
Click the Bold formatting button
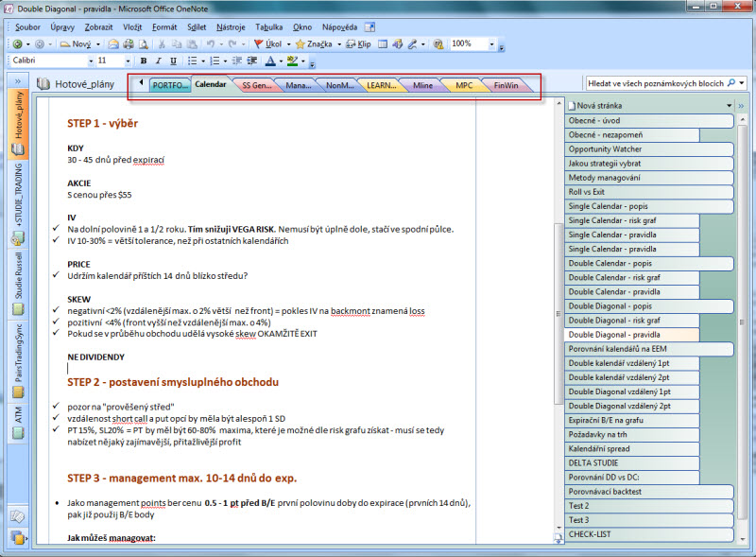click(x=144, y=61)
